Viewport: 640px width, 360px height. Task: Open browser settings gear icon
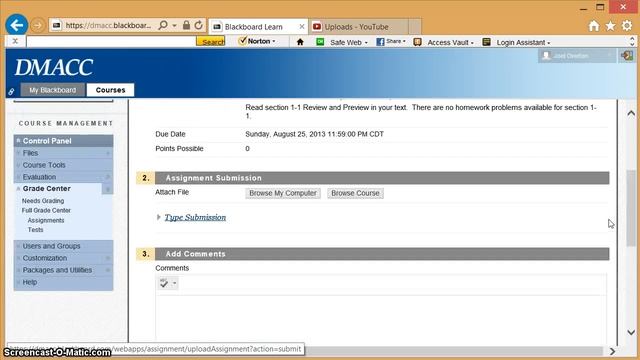click(627, 26)
